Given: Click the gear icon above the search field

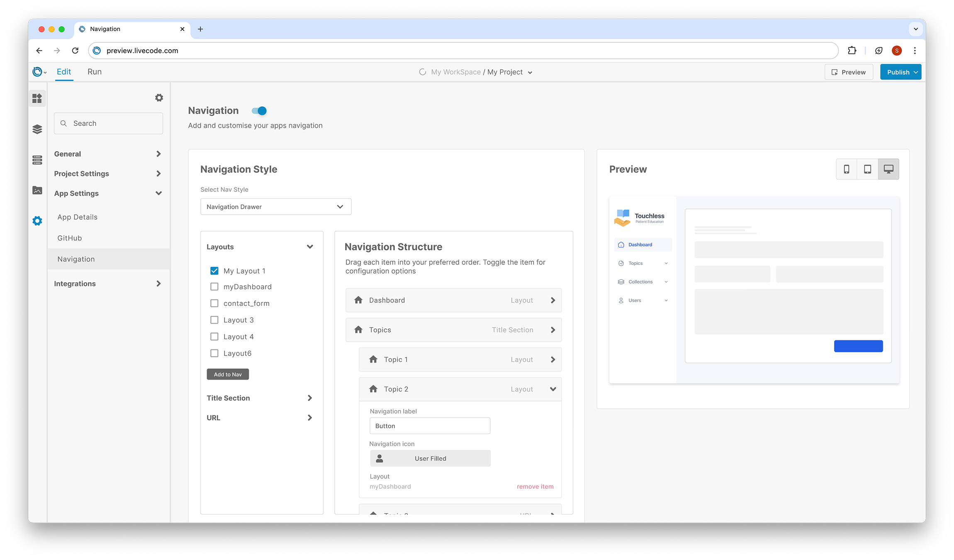Looking at the screenshot, I should click(x=159, y=98).
